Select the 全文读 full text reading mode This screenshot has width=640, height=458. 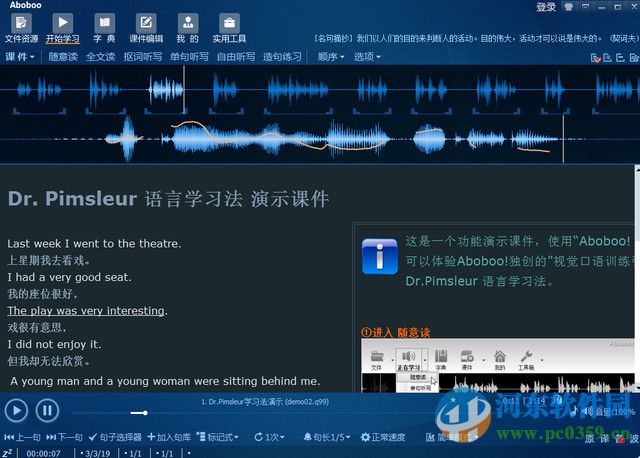coord(100,57)
